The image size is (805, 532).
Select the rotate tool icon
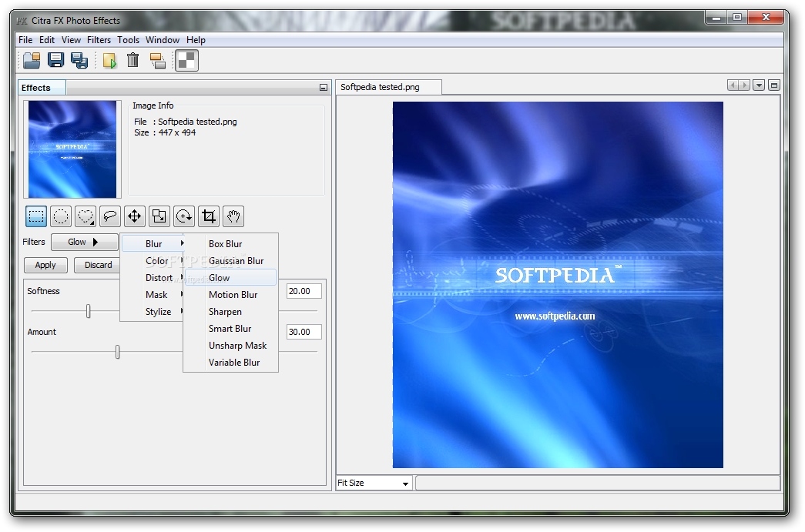[184, 216]
